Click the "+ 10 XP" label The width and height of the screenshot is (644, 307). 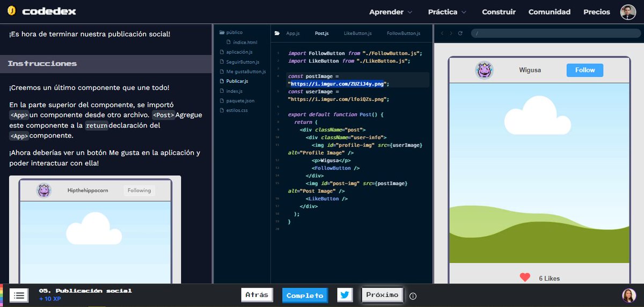pos(50,298)
